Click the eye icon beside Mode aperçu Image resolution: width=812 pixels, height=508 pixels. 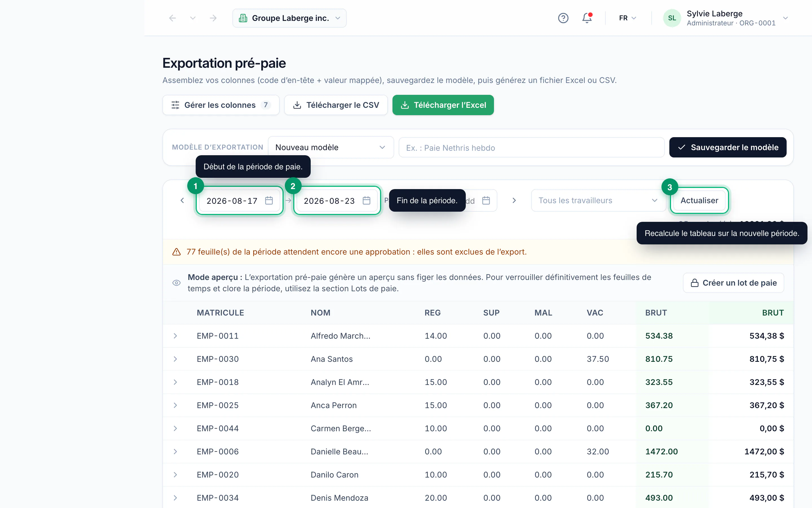tap(176, 283)
